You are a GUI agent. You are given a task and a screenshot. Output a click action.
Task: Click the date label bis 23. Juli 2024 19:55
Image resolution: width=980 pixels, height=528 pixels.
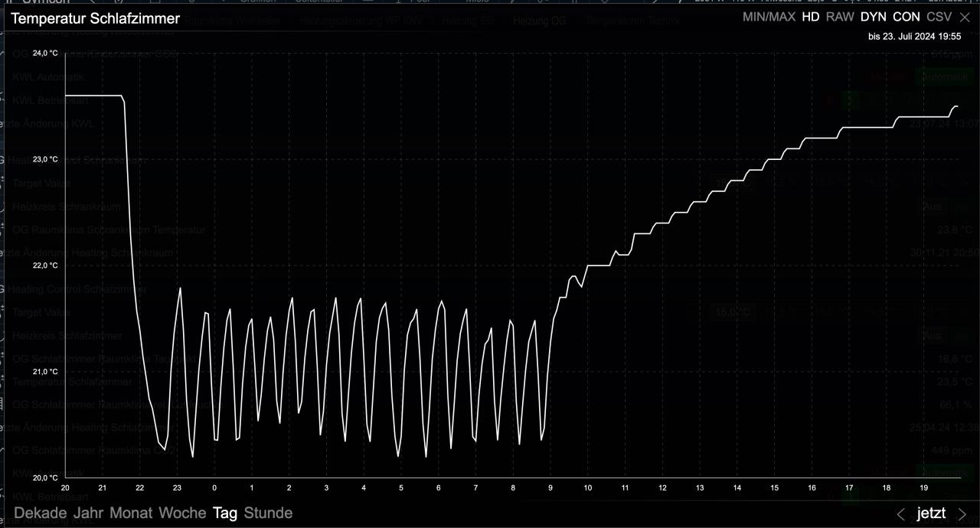914,36
